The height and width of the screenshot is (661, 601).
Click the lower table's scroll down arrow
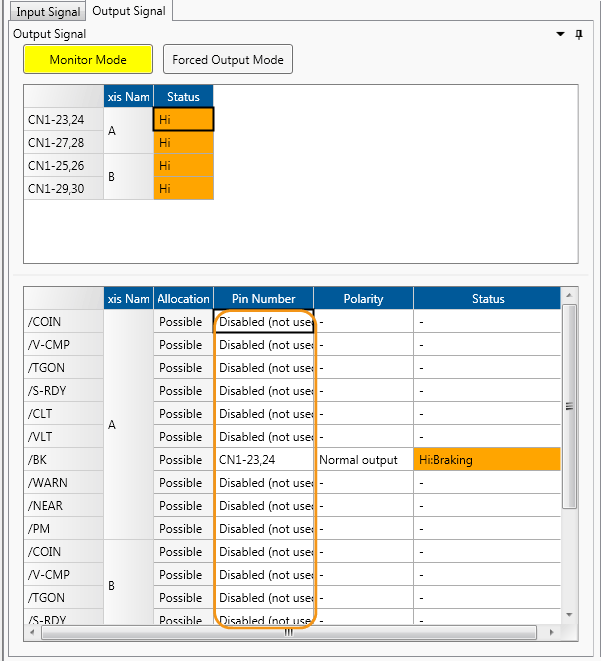tap(569, 614)
